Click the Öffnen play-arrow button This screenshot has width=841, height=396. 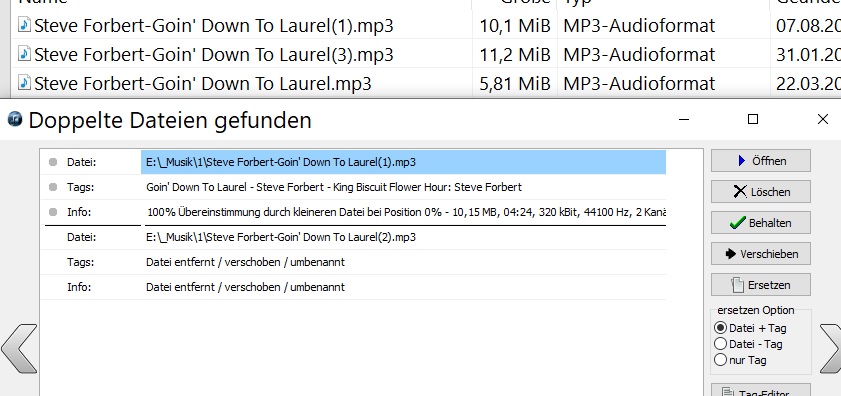[x=761, y=160]
